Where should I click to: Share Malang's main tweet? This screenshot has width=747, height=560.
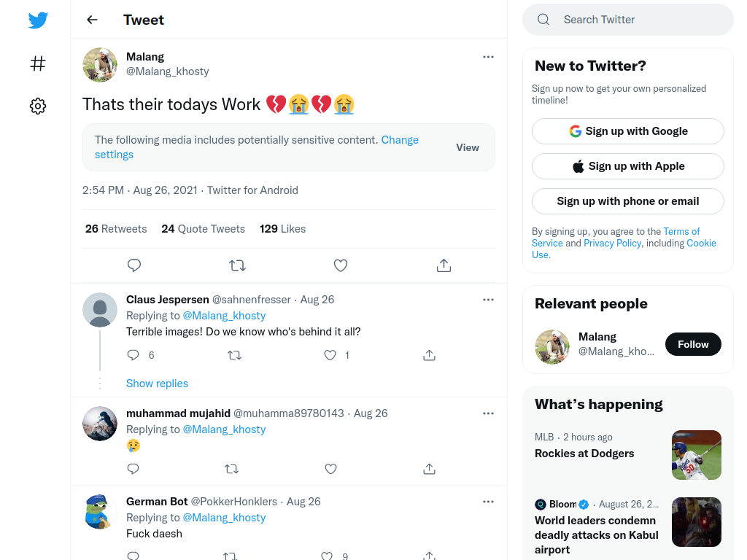click(x=444, y=265)
